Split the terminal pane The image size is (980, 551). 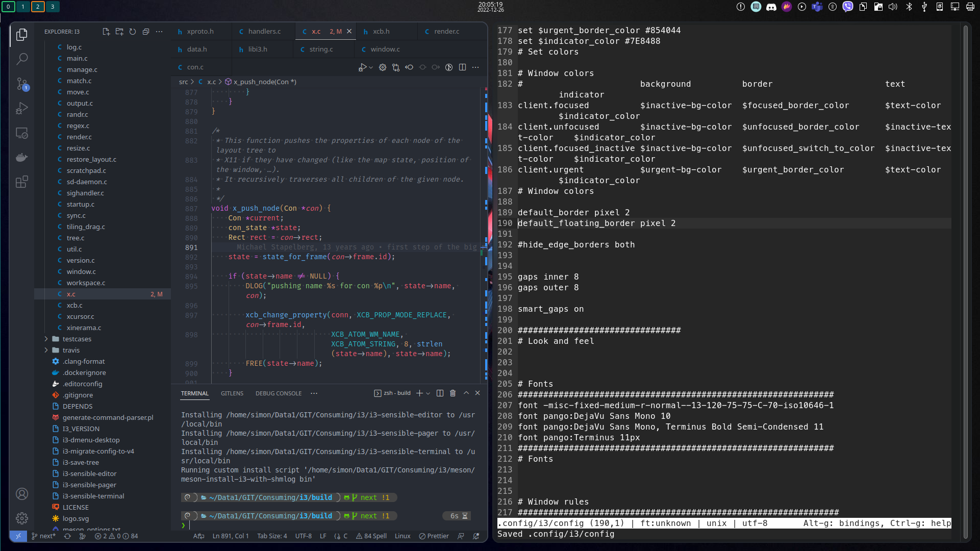(440, 393)
